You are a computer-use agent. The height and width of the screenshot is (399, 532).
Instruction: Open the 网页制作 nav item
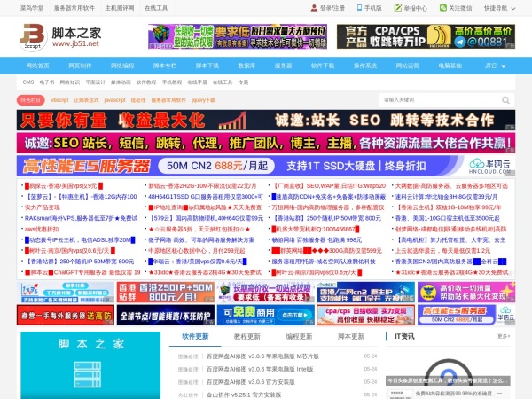[80, 66]
